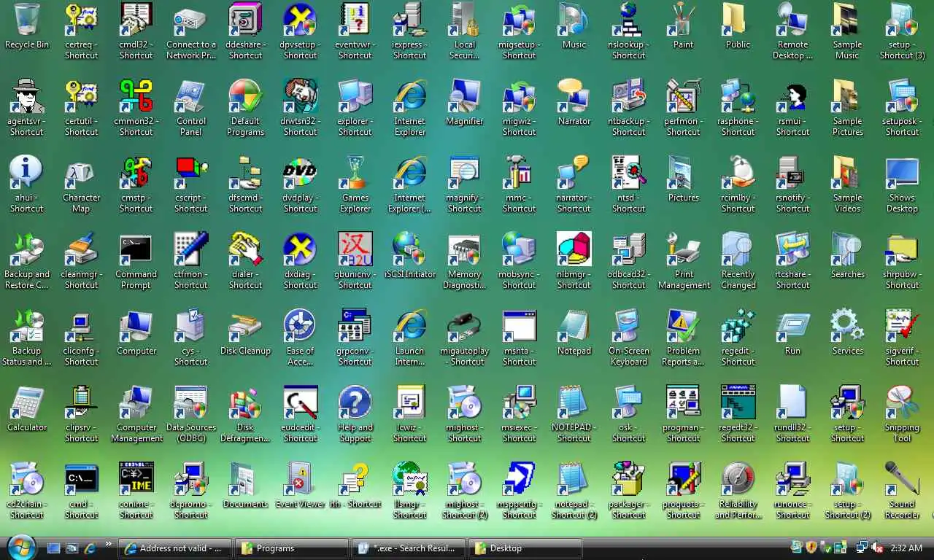Open the Backup Status icon
This screenshot has height=560, width=934.
(27, 338)
